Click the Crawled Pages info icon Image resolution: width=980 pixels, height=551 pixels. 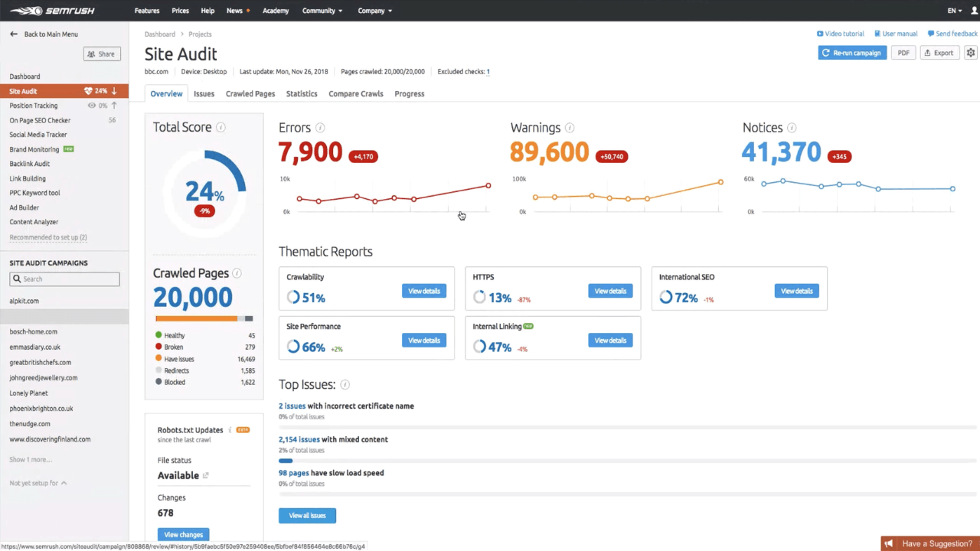point(237,273)
